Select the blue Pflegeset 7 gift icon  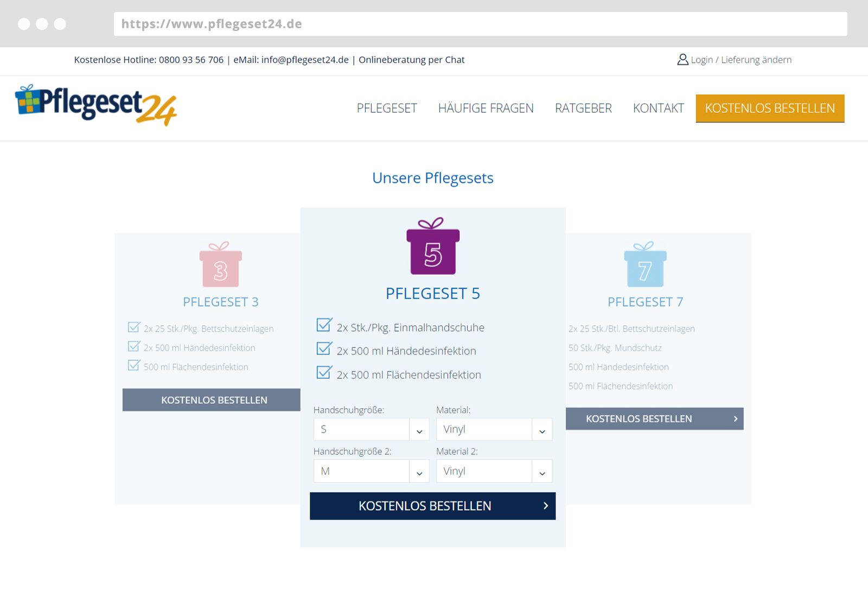point(645,265)
